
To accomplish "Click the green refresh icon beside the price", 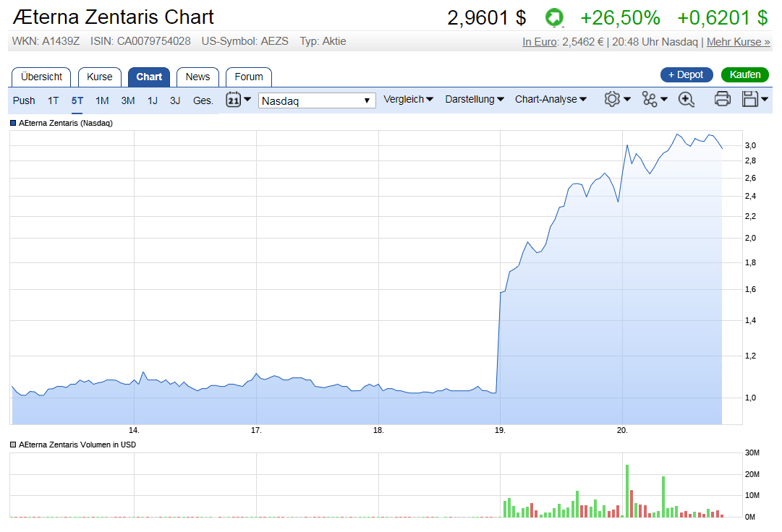I will (x=554, y=17).
